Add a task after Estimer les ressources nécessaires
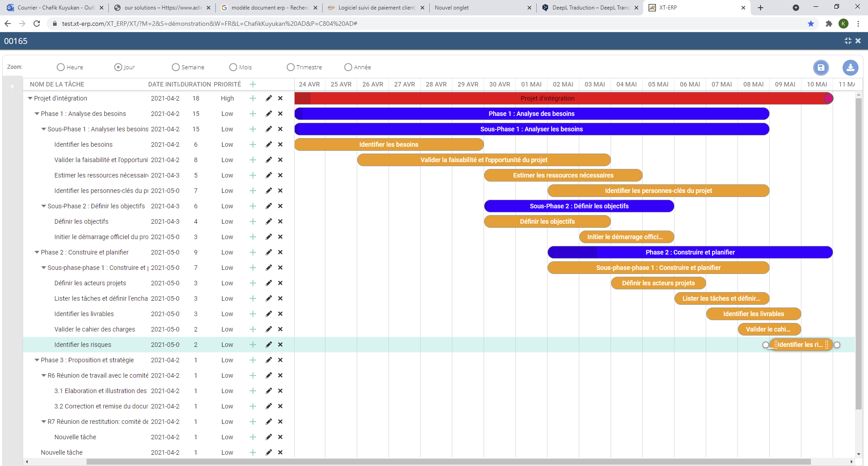This screenshot has height=466, width=868. [x=253, y=175]
